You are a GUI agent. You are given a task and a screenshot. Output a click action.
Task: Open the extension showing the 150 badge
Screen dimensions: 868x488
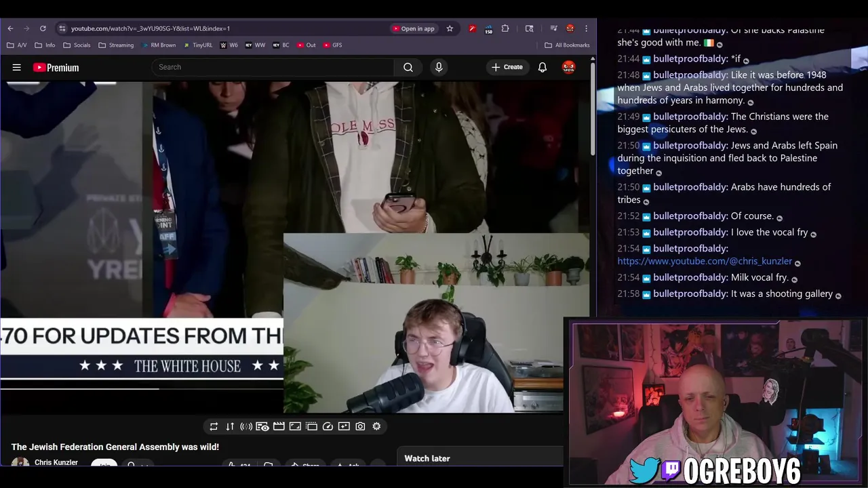pos(488,29)
